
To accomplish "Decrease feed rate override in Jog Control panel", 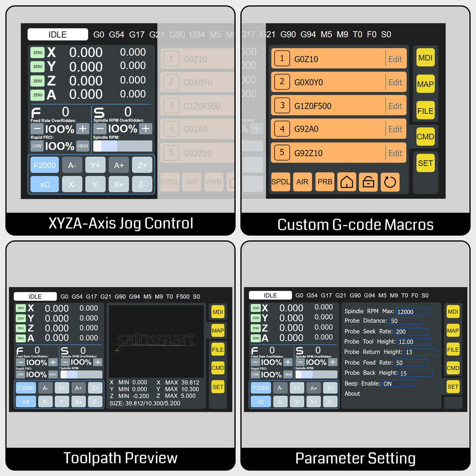I will [37, 129].
